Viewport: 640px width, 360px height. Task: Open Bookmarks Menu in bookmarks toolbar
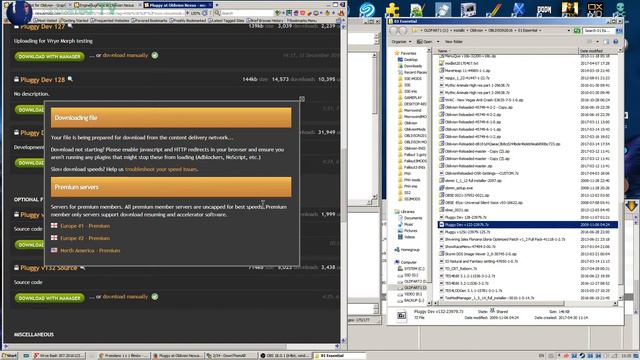pos(302,20)
